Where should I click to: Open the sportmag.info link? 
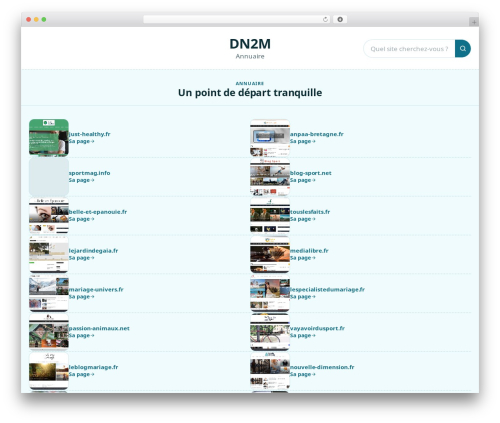89,173
